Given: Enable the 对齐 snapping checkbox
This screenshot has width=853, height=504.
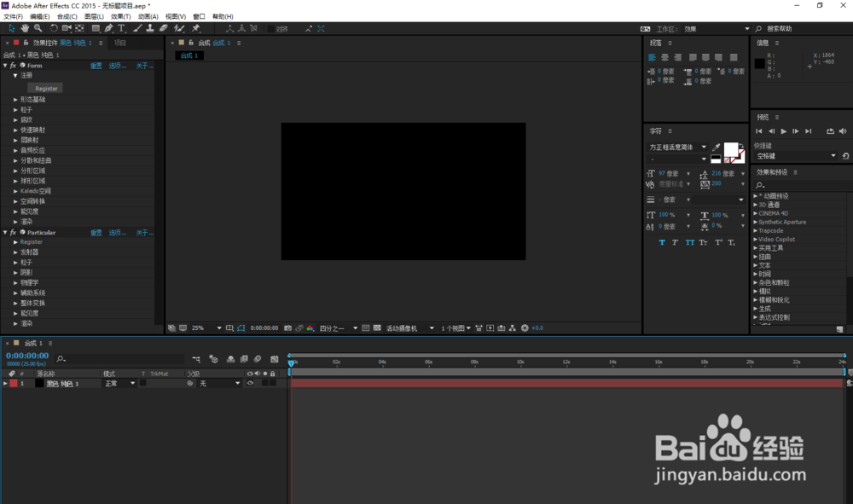Looking at the screenshot, I should [x=271, y=29].
